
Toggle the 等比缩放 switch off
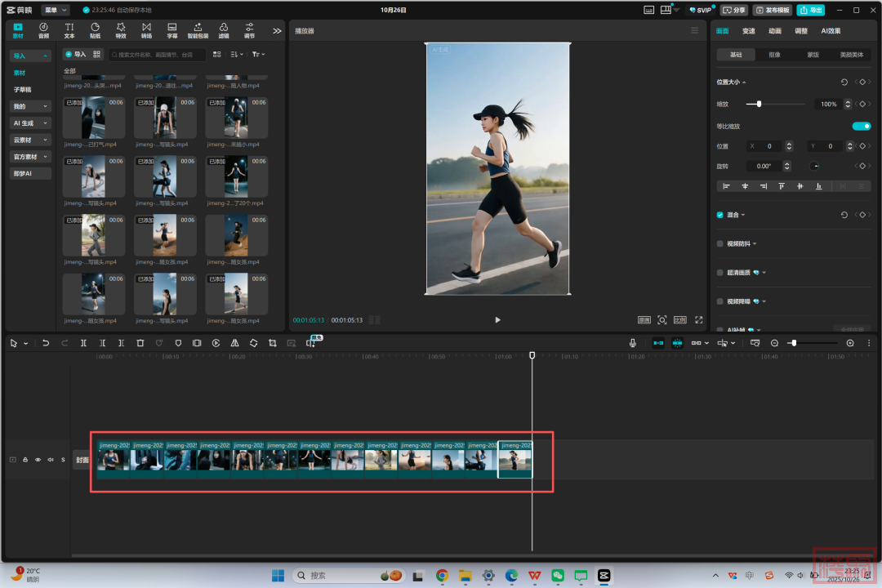(861, 126)
